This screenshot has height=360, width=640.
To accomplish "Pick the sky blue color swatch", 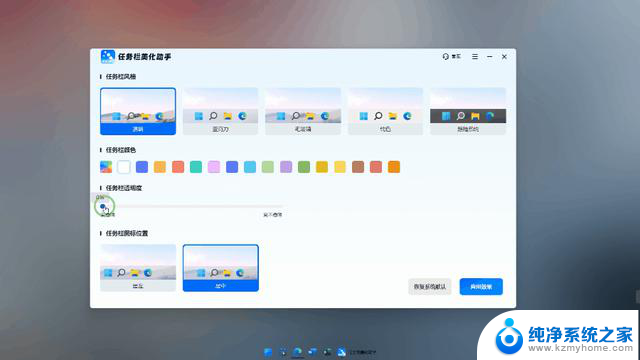I will point(250,167).
